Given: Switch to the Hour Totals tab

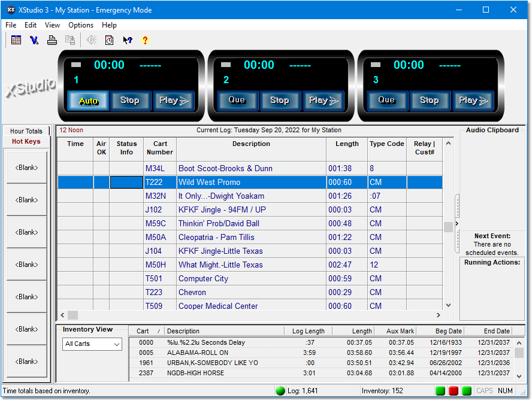Looking at the screenshot, I should (26, 131).
